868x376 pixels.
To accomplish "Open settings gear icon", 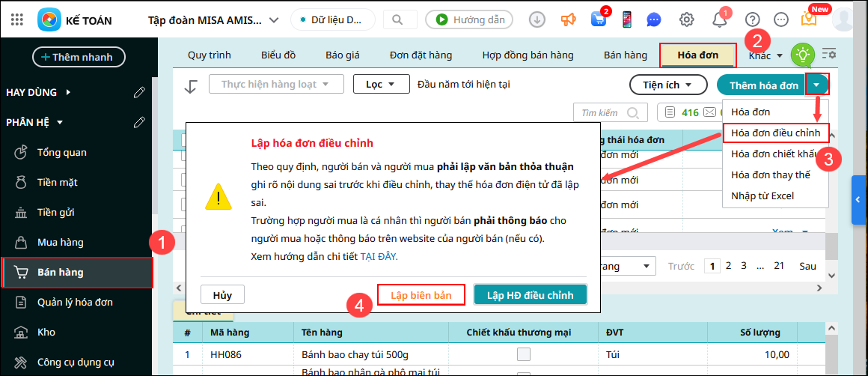I will (x=686, y=20).
